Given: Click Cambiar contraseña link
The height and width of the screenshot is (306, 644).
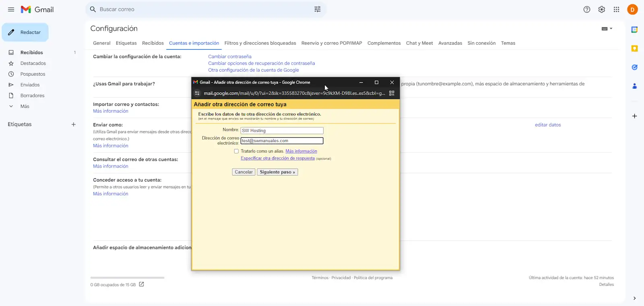Looking at the screenshot, I should click(x=230, y=56).
